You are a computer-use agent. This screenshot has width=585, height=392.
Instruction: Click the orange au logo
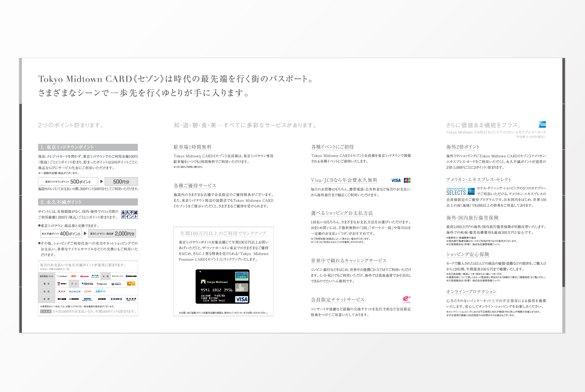coord(74,276)
